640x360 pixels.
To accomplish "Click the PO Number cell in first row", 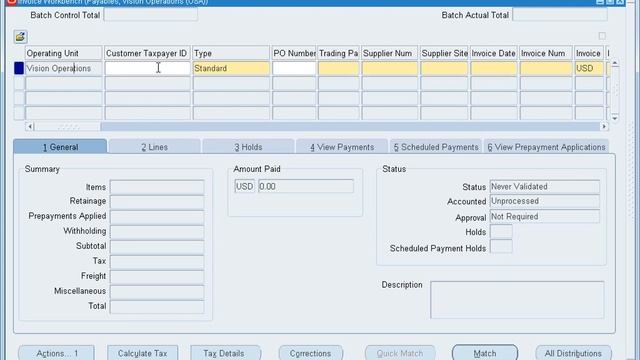I will [x=294, y=68].
